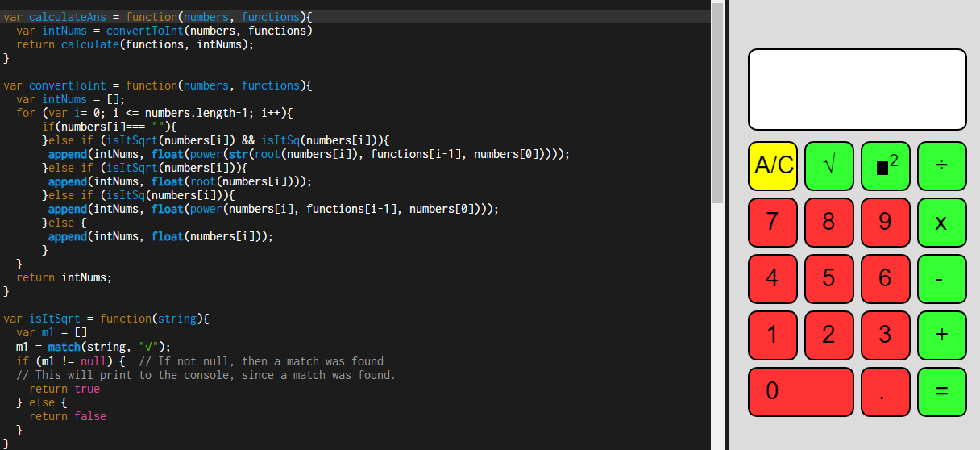Click the number 8 key

coord(829,223)
